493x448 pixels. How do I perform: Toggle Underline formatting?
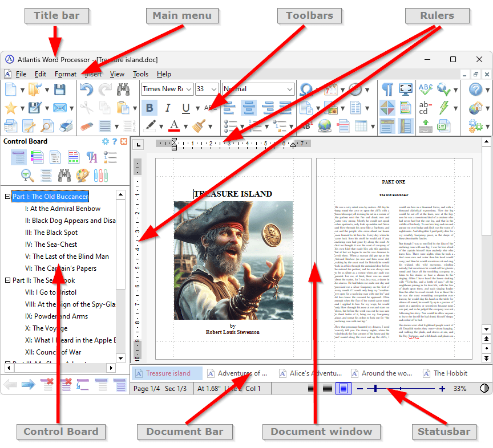click(x=186, y=108)
